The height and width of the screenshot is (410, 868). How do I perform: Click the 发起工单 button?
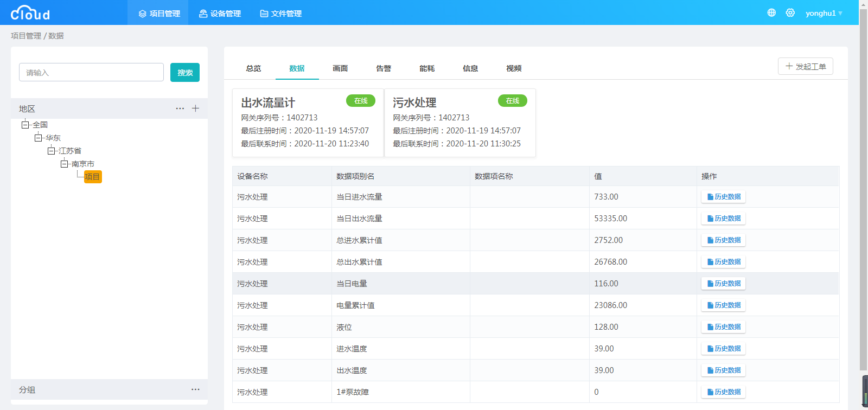coord(806,66)
